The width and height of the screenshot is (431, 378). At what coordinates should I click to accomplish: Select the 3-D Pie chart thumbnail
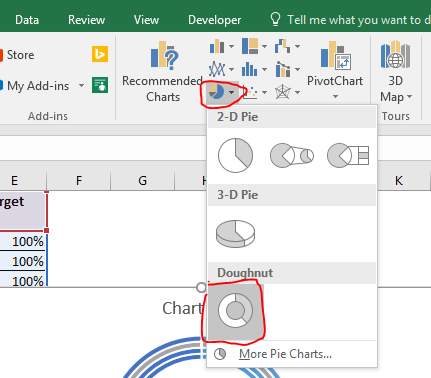pos(235,233)
